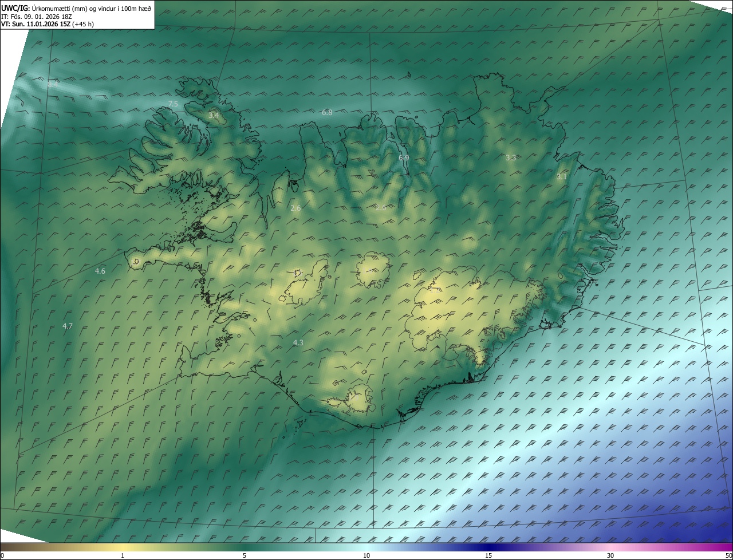Click the '15' tick label on the color scale
The width and height of the screenshot is (733, 560).
pyautogui.click(x=488, y=555)
